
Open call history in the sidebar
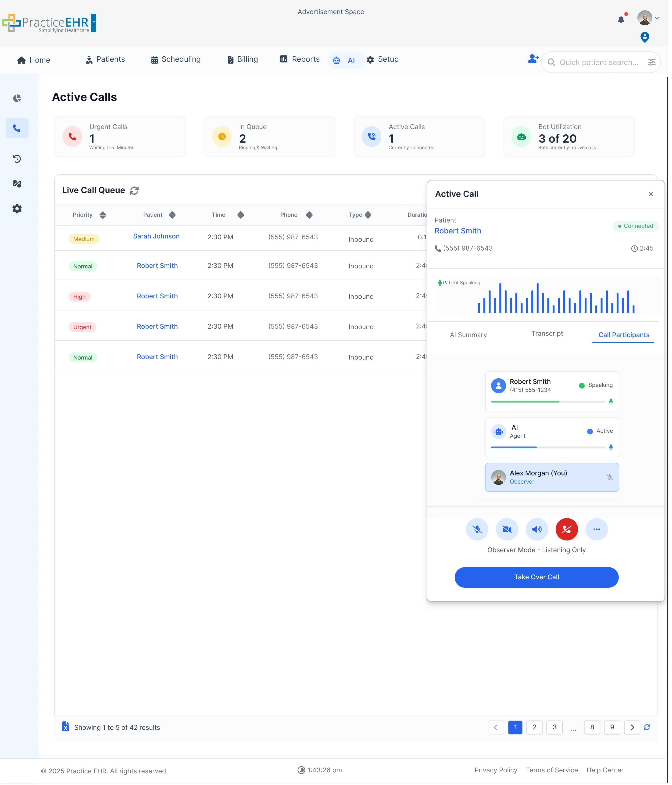point(17,159)
